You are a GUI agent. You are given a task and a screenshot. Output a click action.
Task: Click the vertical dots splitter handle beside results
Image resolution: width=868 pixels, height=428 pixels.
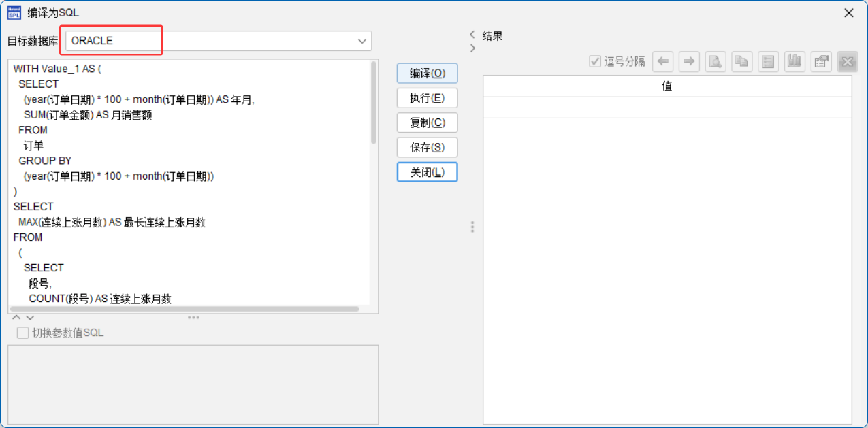coord(472,227)
